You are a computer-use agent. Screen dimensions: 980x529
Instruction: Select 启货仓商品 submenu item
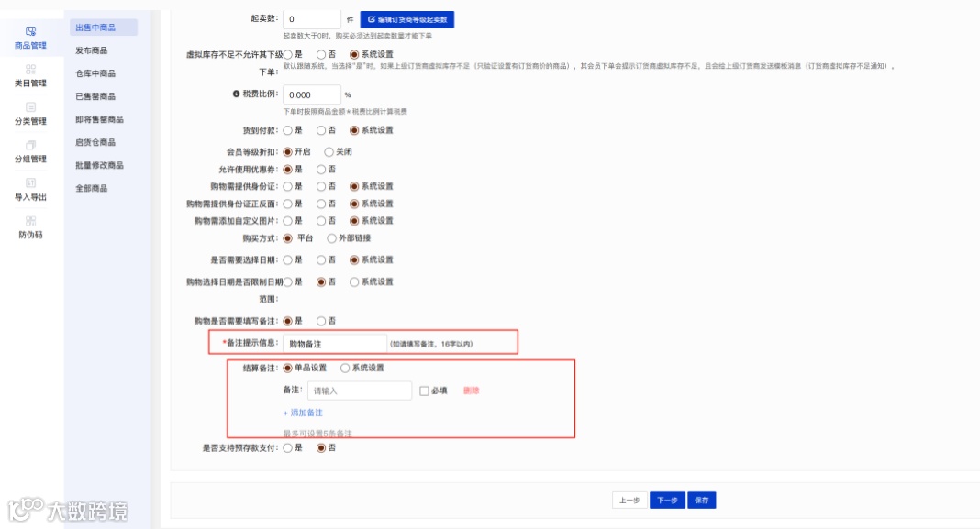click(95, 142)
